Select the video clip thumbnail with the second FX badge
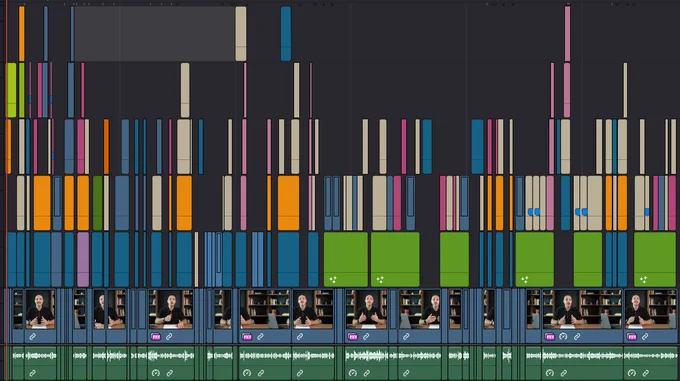The image size is (680, 381). click(265, 316)
